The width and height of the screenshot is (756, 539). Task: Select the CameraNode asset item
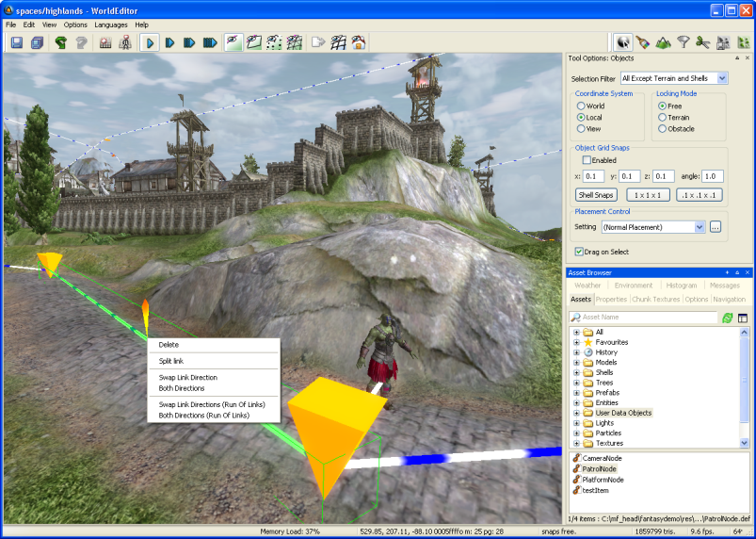602,458
